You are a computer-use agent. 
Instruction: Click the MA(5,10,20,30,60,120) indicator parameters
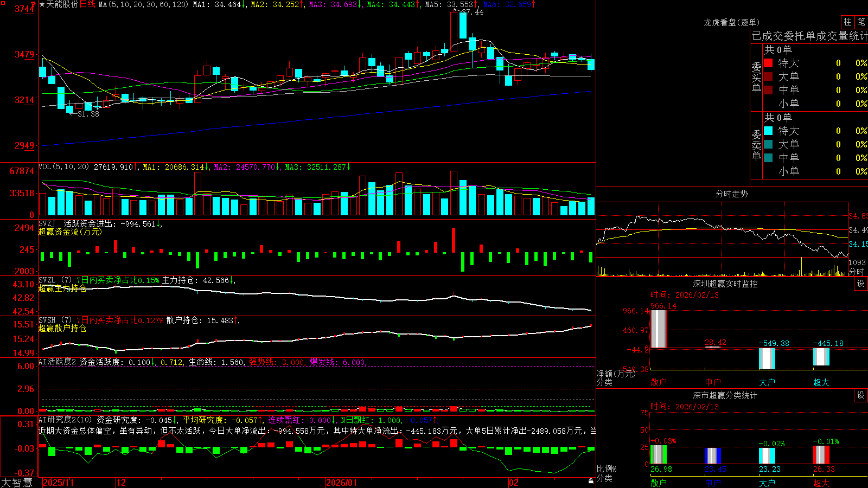[143, 4]
